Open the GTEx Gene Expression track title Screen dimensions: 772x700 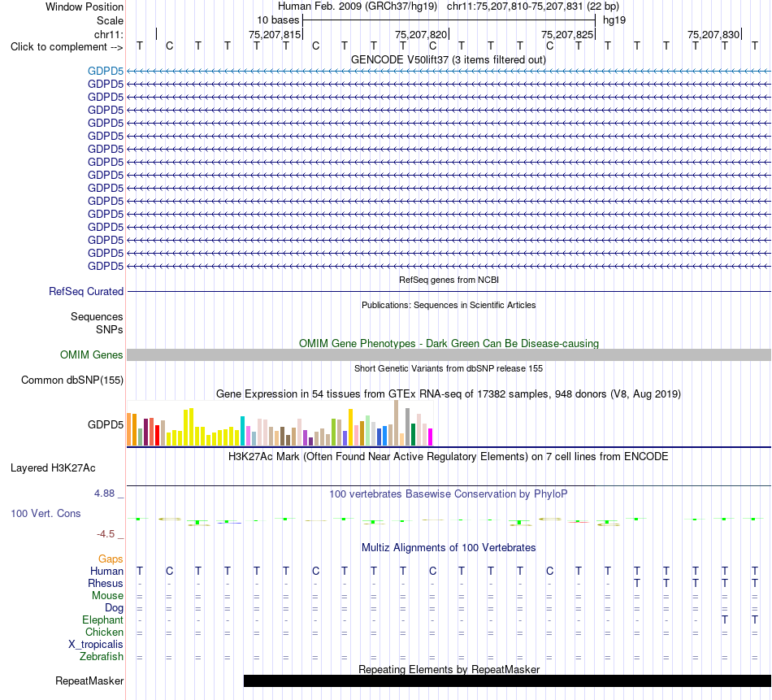click(449, 393)
